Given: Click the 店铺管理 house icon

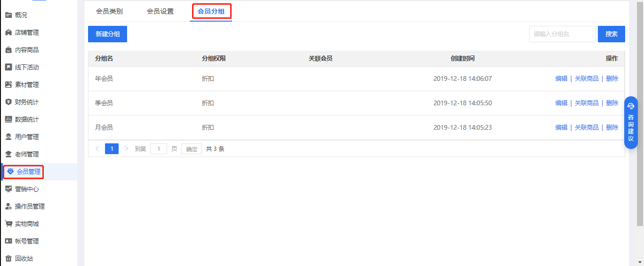Looking at the screenshot, I should (8, 32).
